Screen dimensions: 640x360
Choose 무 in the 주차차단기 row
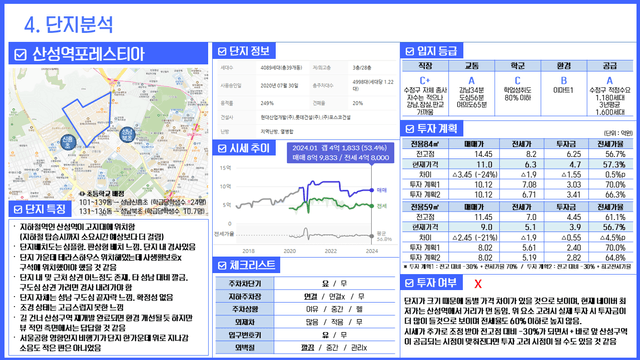(x=344, y=283)
